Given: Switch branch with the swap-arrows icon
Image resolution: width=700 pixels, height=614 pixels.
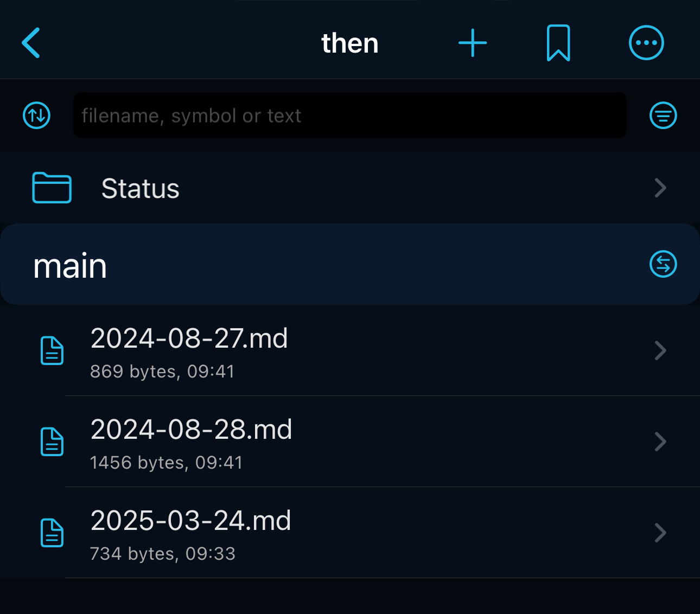Looking at the screenshot, I should pos(663,264).
